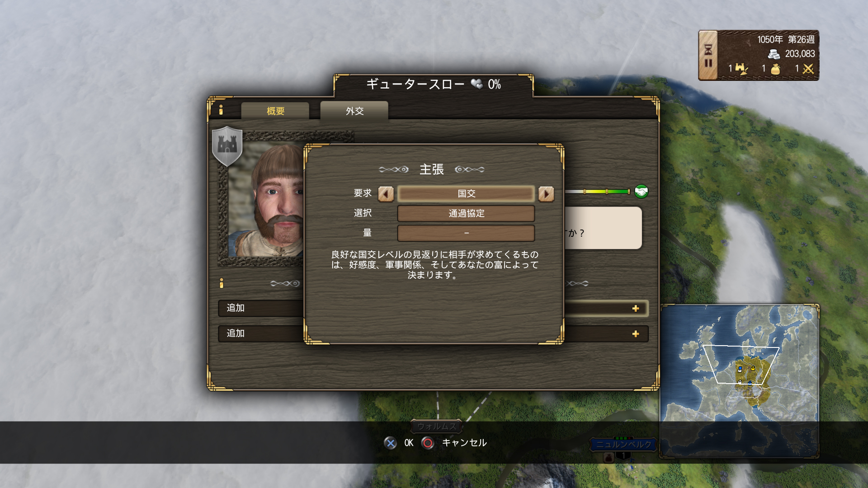Image resolution: width=868 pixels, height=488 pixels.
Task: Click the キャンセル circle button
Action: point(428,443)
